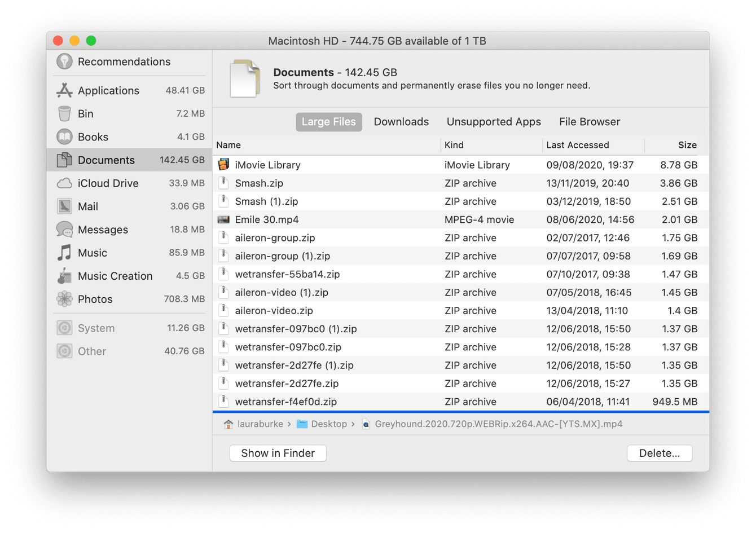Open Applications from the sidebar icon
Screen dimensions: 756x533
pyautogui.click(x=64, y=90)
